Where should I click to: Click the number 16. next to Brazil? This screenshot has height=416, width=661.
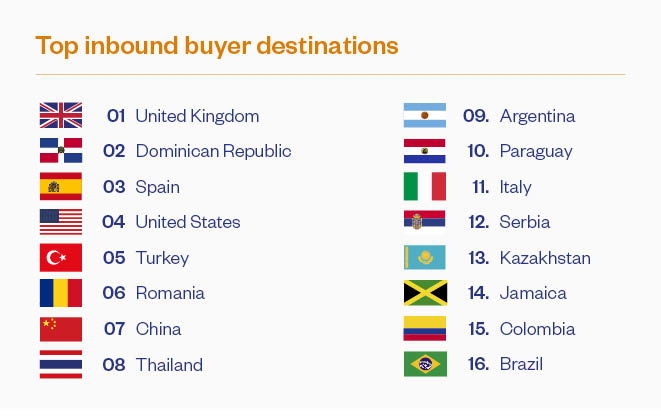[x=478, y=364]
